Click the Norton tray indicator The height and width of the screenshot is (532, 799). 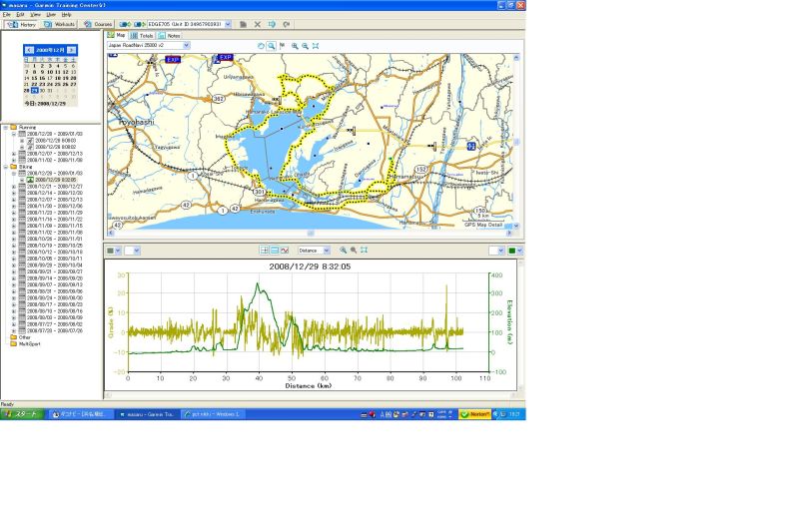475,414
